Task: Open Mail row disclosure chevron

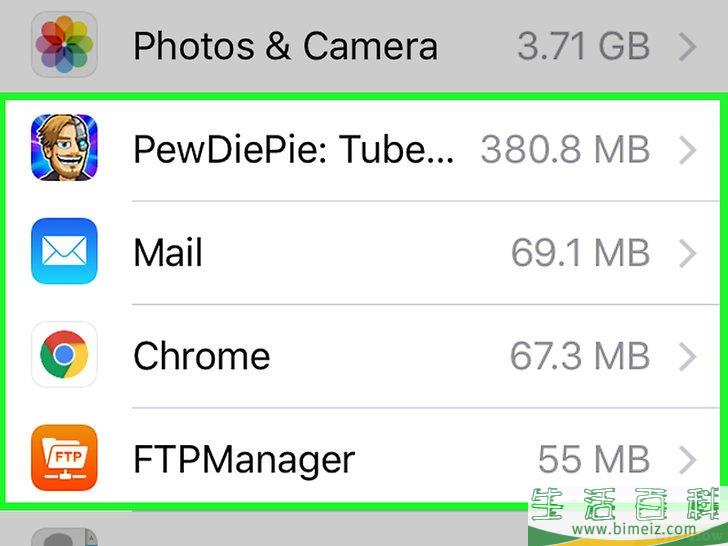Action: click(688, 253)
